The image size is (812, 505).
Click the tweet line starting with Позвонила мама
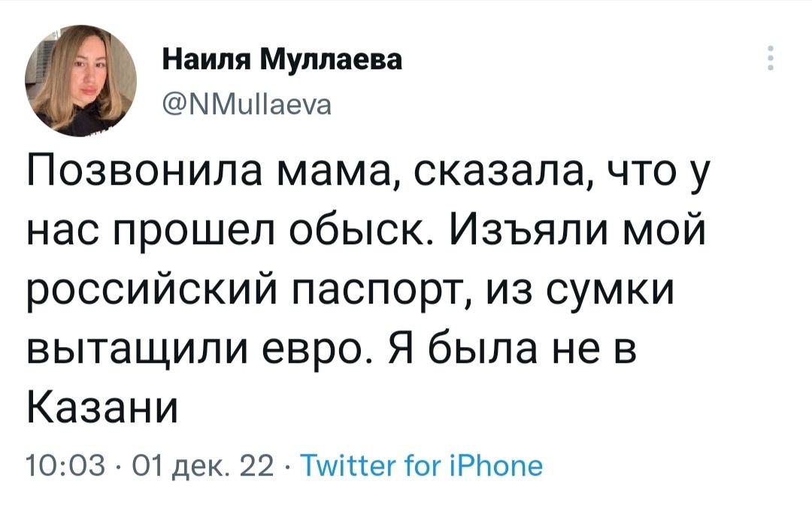coord(368,172)
